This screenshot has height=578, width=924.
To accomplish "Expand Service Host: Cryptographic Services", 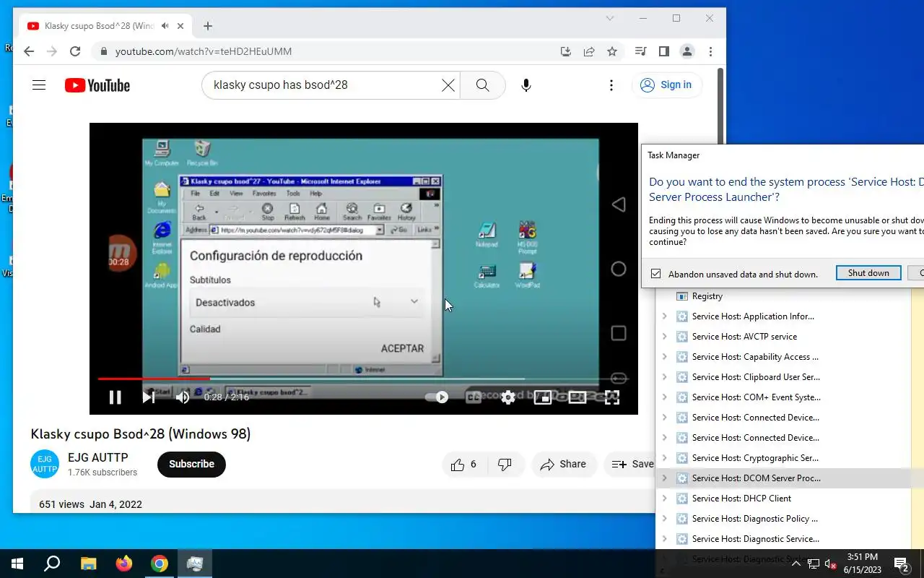I will click(665, 458).
